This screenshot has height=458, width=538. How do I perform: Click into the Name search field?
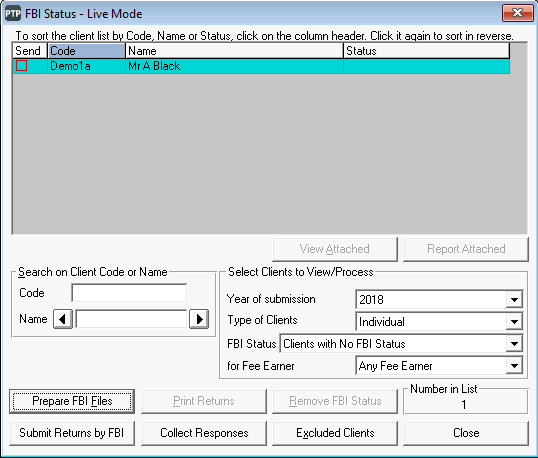tap(131, 319)
